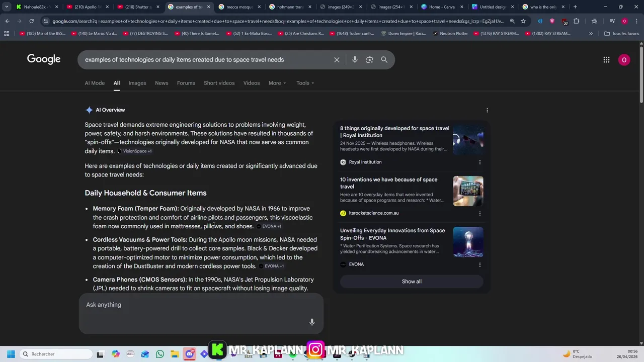Open Task View on the taskbar
644x362 pixels.
tap(100, 354)
